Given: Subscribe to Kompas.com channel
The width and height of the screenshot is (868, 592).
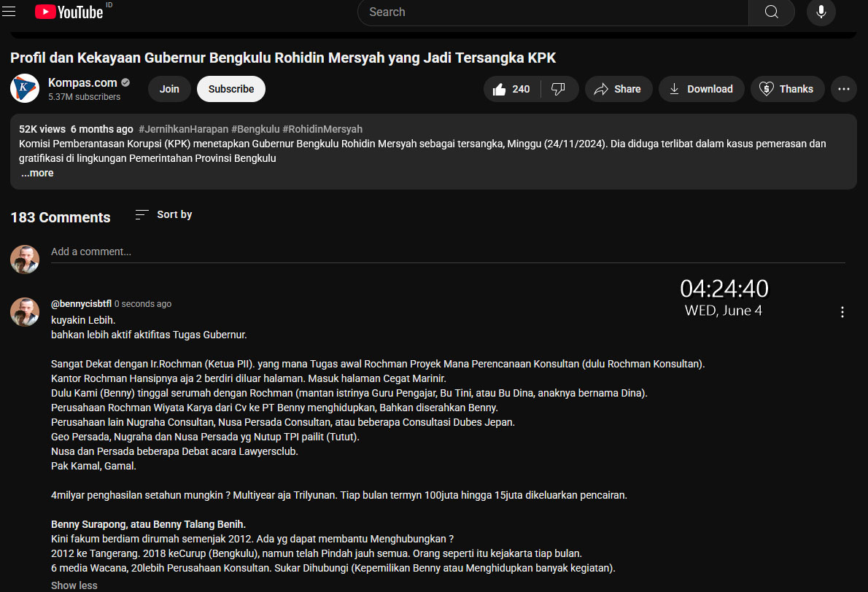Looking at the screenshot, I should (230, 89).
